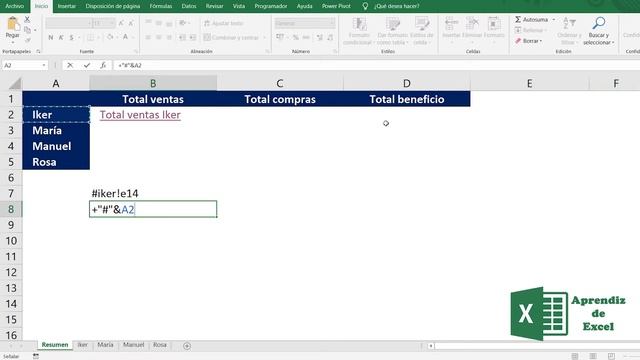Viewport: 640px width, 360px height.
Task: Open the Pegar dropdown arrow
Action: click(x=13, y=42)
